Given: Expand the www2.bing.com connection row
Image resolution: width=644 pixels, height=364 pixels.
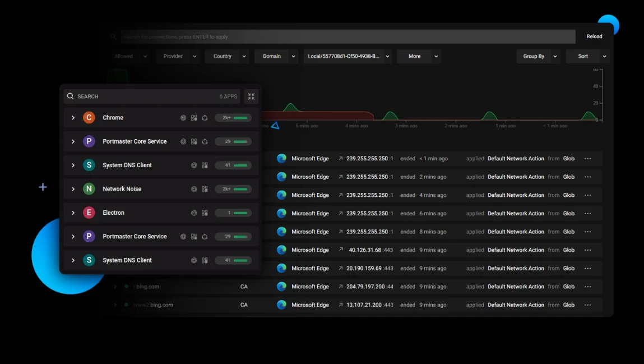Looking at the screenshot, I should tap(115, 305).
